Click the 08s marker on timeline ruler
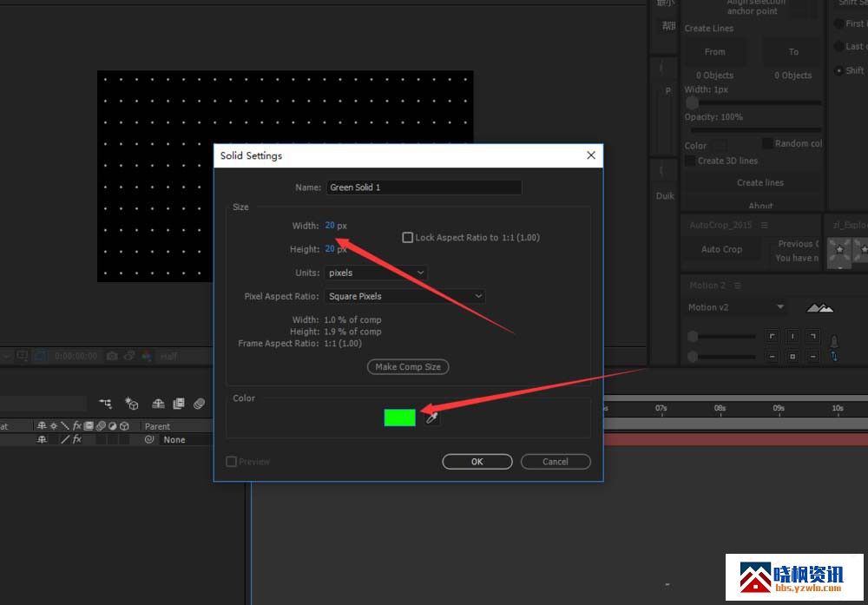The height and width of the screenshot is (605, 868). (x=720, y=409)
